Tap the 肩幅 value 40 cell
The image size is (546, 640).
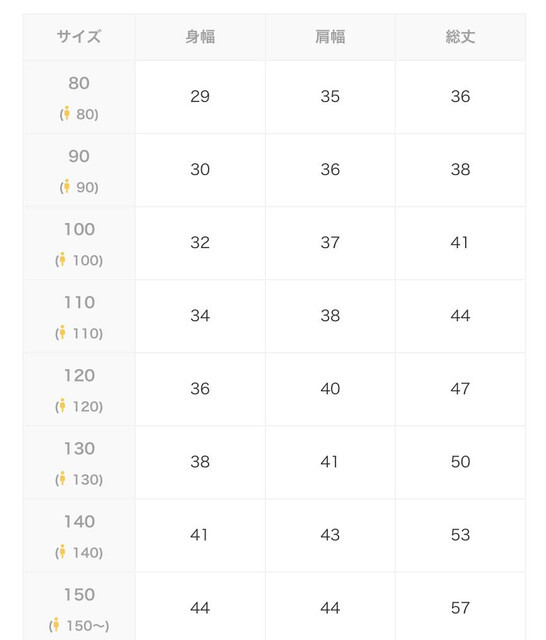tap(330, 389)
